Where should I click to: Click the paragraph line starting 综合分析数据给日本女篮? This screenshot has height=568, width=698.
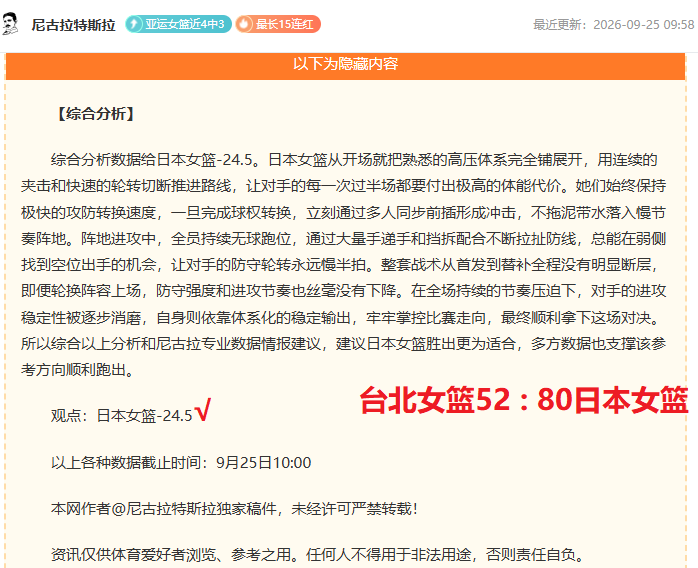[354, 160]
